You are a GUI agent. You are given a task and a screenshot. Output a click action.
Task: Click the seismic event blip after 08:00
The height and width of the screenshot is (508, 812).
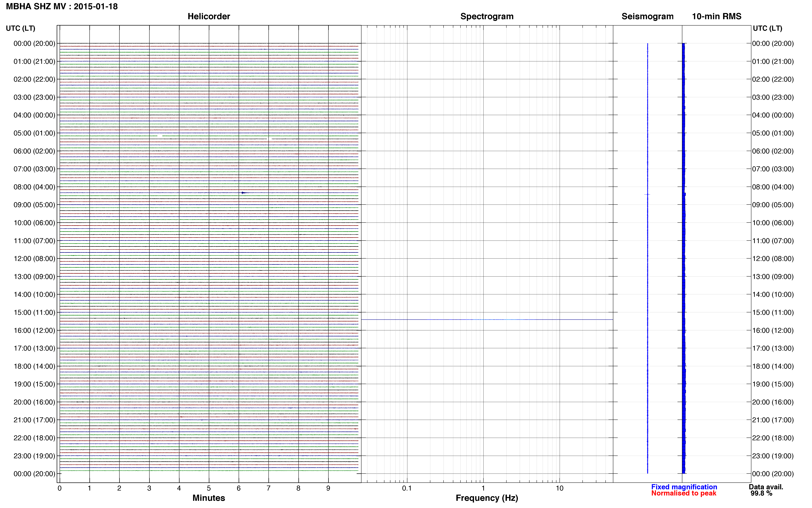[244, 193]
